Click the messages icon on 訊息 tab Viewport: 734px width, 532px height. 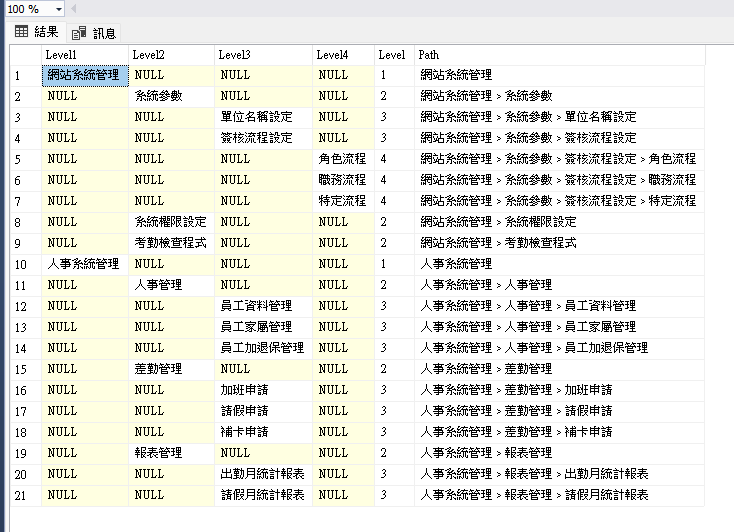[x=79, y=33]
